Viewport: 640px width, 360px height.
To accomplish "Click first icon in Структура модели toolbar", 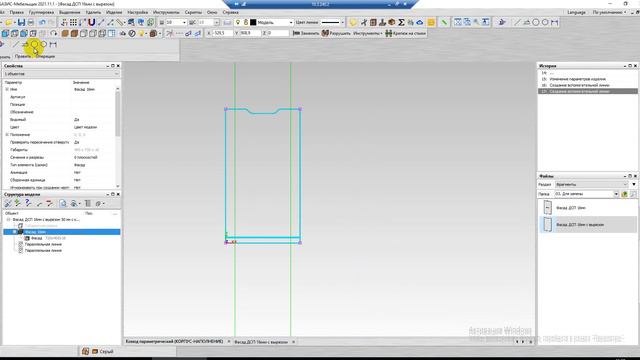I will (x=8, y=203).
